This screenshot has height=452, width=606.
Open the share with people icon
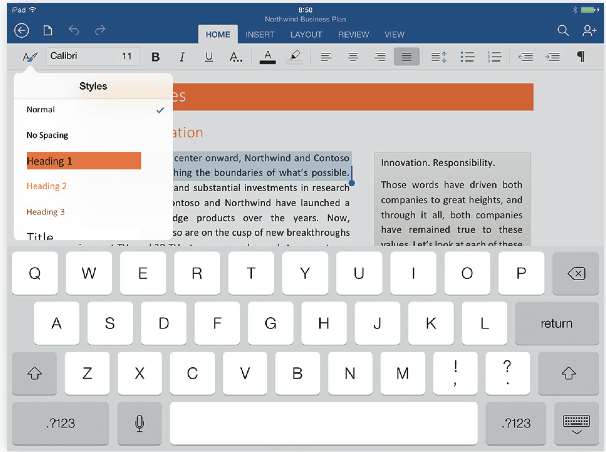pyautogui.click(x=589, y=31)
